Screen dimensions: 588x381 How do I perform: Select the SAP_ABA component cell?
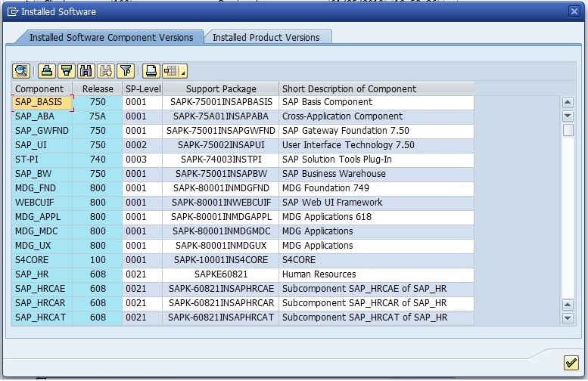(x=42, y=116)
